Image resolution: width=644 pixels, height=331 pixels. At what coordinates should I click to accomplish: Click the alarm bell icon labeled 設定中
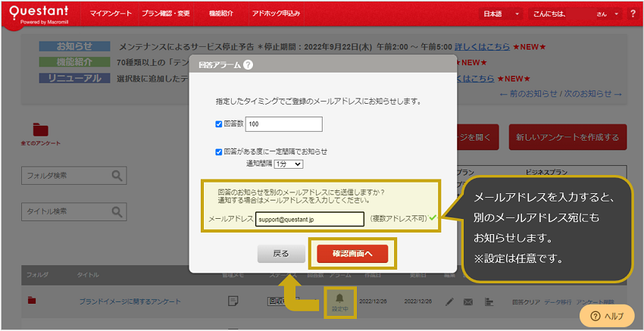tap(339, 298)
